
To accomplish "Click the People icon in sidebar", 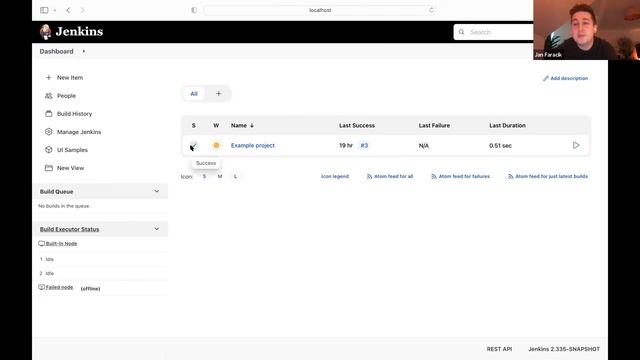I will point(49,96).
